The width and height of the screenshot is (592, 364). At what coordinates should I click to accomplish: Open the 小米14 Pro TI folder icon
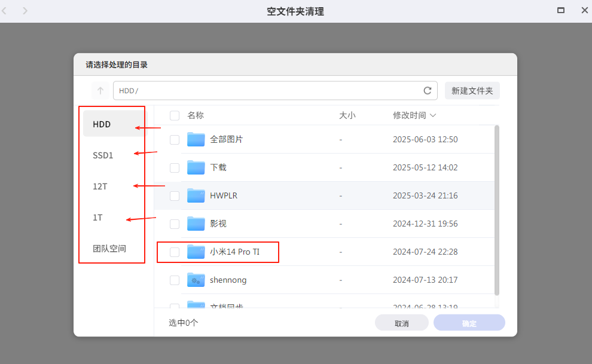(196, 252)
